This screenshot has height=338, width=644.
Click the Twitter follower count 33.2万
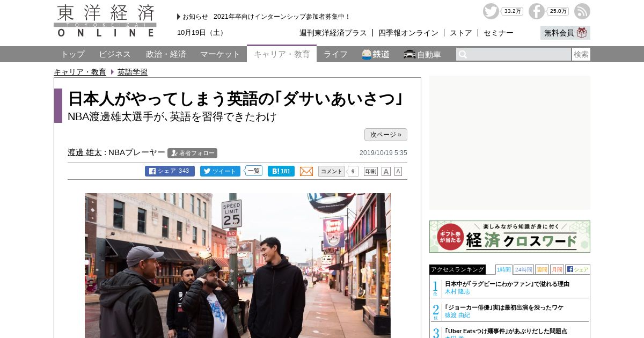(513, 11)
